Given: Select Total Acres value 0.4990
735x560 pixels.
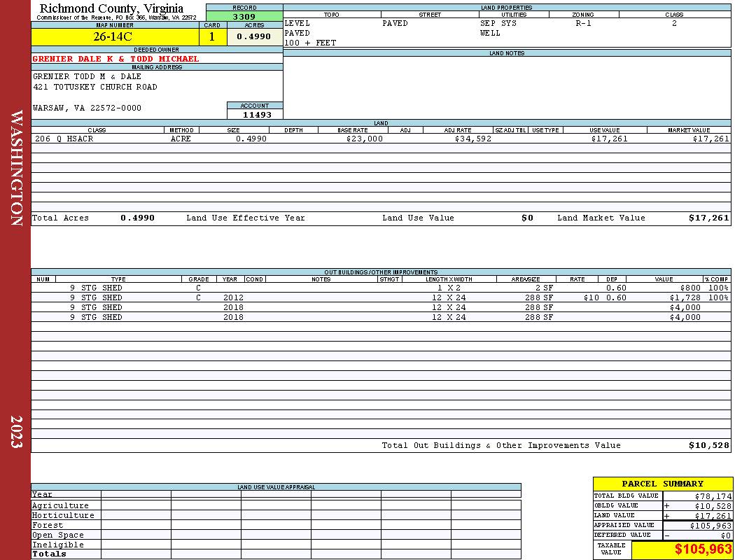Looking at the screenshot, I should [137, 218].
